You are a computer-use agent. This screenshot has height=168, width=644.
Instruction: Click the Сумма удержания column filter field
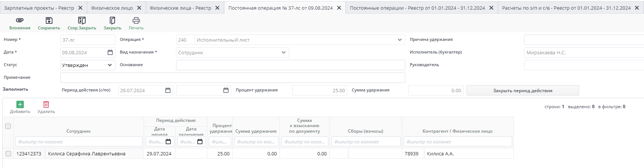[256, 142]
